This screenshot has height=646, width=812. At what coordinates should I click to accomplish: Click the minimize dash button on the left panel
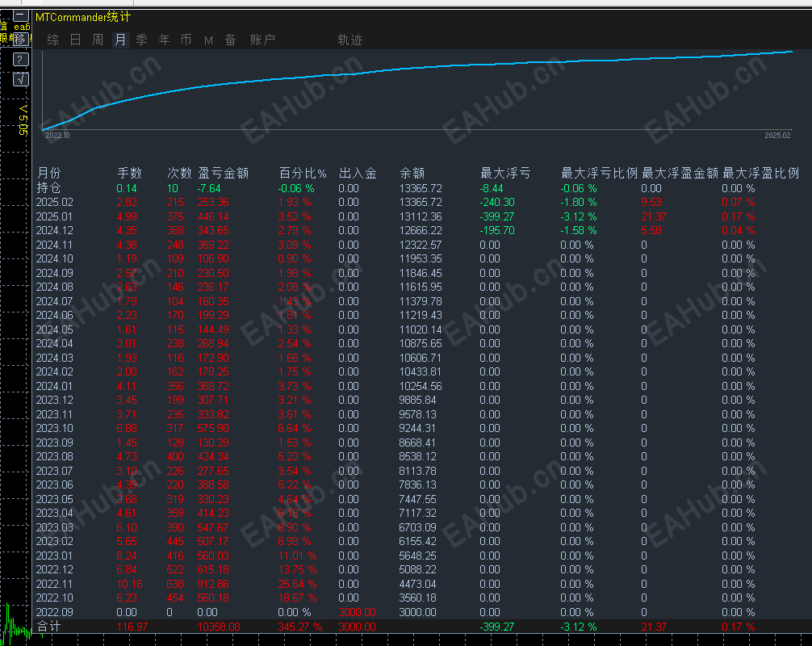tap(20, 15)
